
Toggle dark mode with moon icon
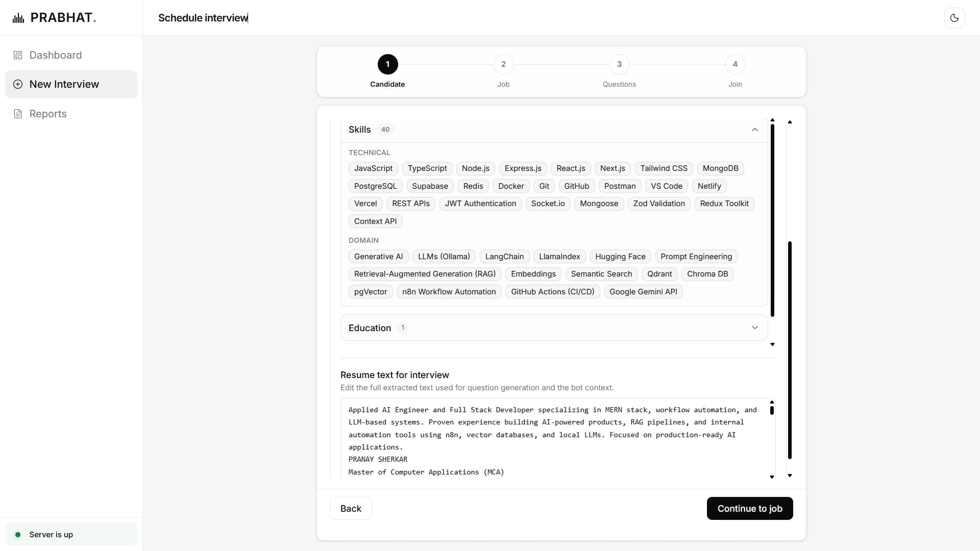[954, 18]
